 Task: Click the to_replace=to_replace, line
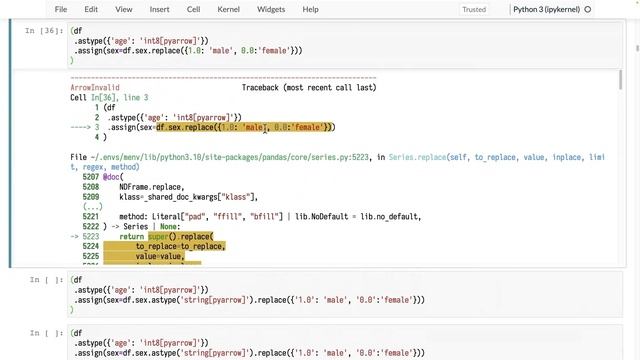click(180, 246)
